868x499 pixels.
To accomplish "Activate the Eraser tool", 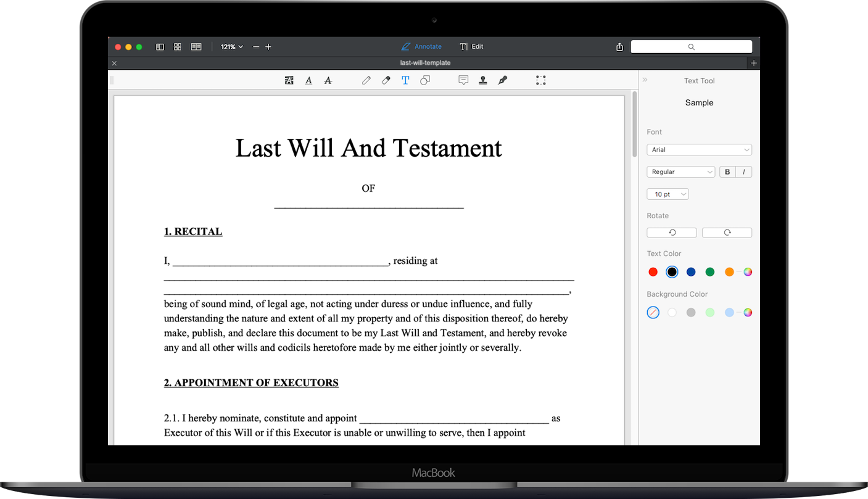I will (x=386, y=80).
